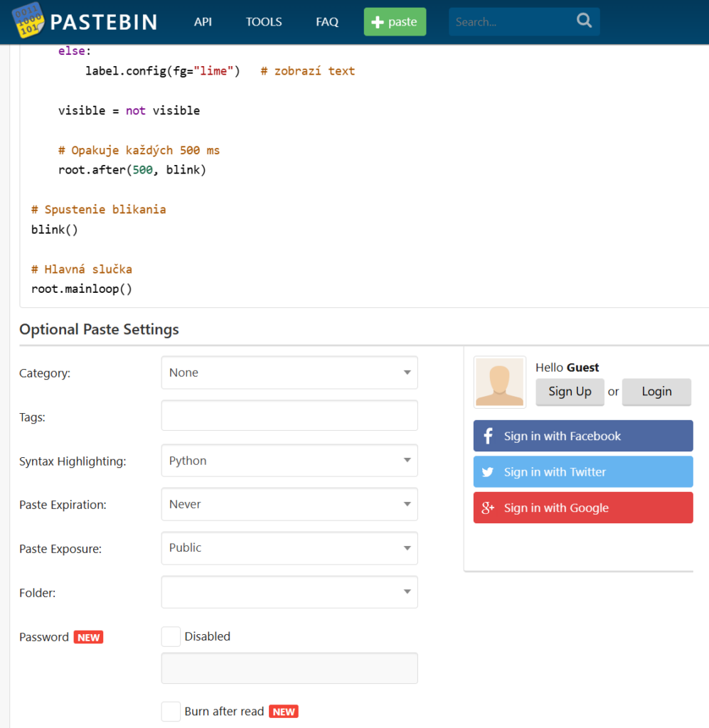Viewport: 709px width, 728px height.
Task: Click the 'else:' code line
Action: (x=75, y=51)
